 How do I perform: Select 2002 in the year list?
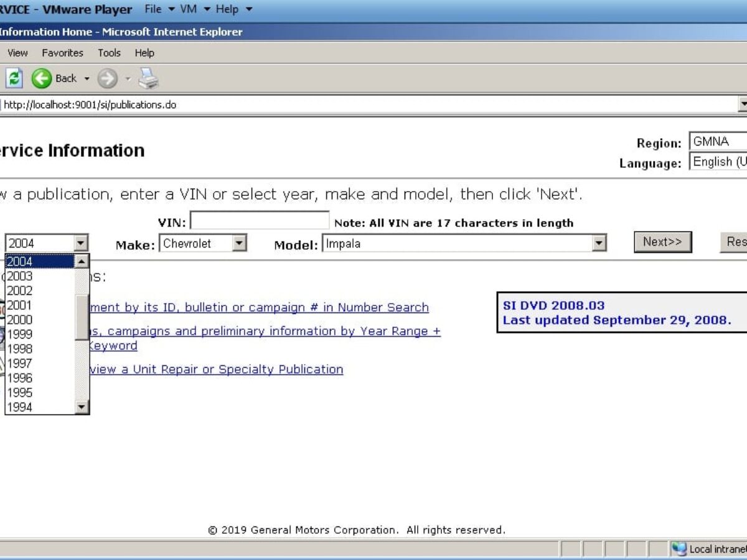click(40, 291)
